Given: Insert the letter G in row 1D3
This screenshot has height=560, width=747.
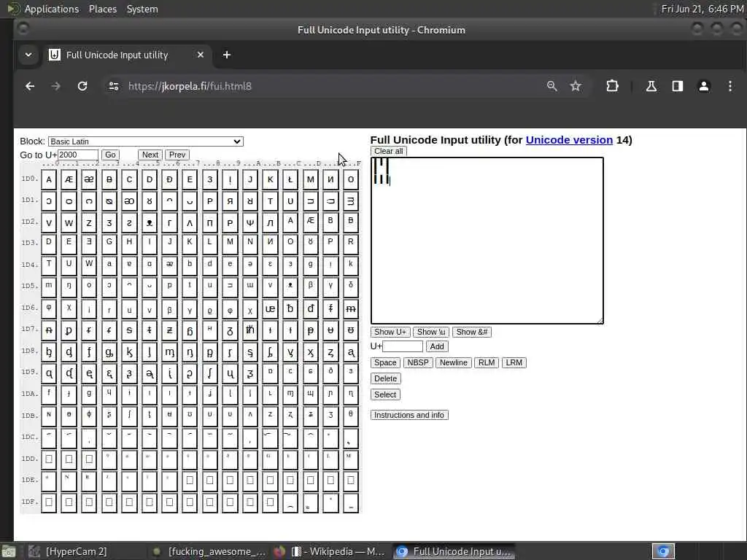Looking at the screenshot, I should pos(109,244).
